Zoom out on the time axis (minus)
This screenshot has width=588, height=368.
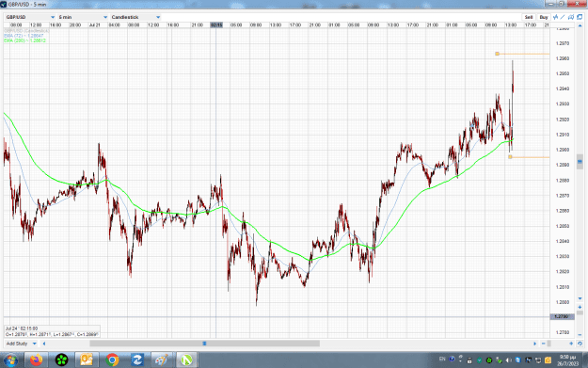coord(544,344)
